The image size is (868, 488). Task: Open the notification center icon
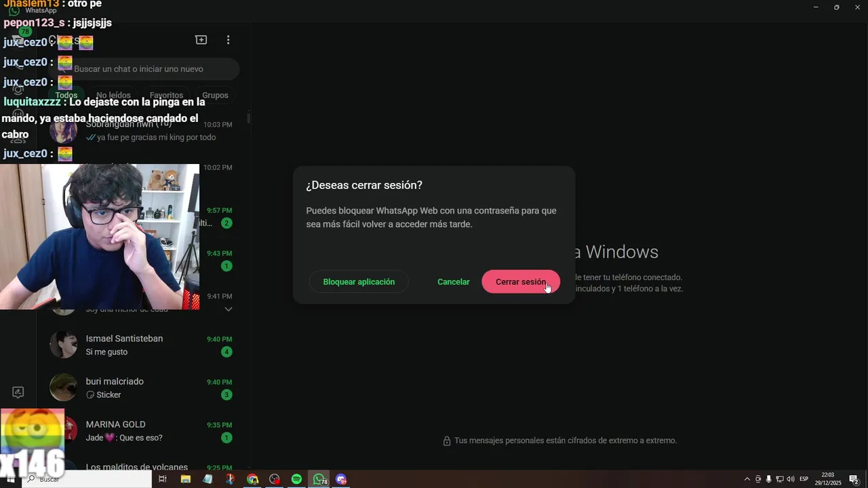[x=854, y=479]
